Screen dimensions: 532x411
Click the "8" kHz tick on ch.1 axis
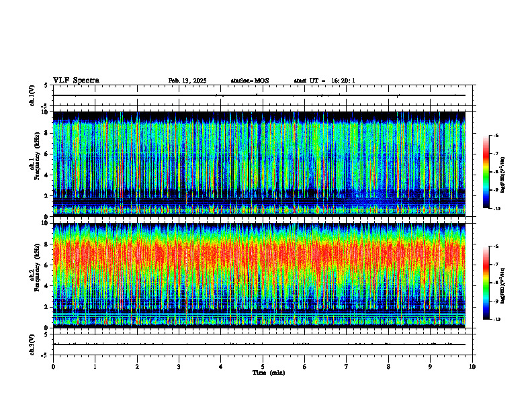pos(47,133)
